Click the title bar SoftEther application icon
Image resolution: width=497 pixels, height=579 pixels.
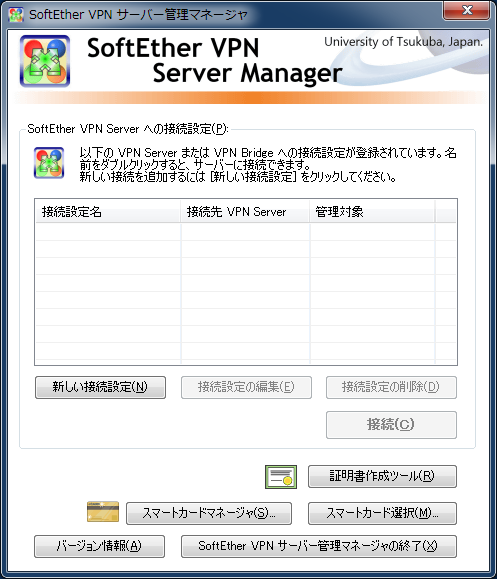16,15
